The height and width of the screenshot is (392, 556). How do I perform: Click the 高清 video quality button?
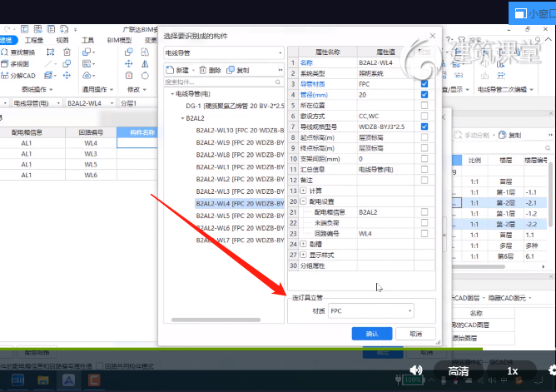(x=459, y=370)
